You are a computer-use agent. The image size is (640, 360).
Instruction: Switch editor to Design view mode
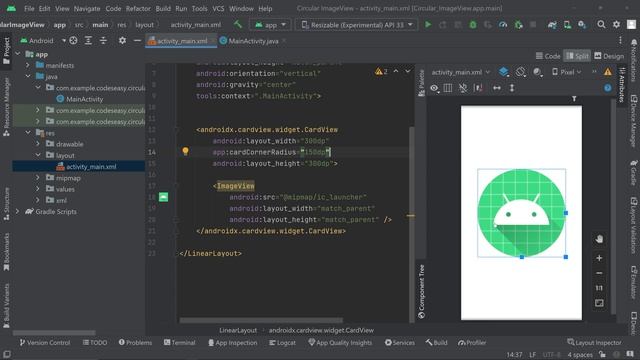pyautogui.click(x=609, y=56)
